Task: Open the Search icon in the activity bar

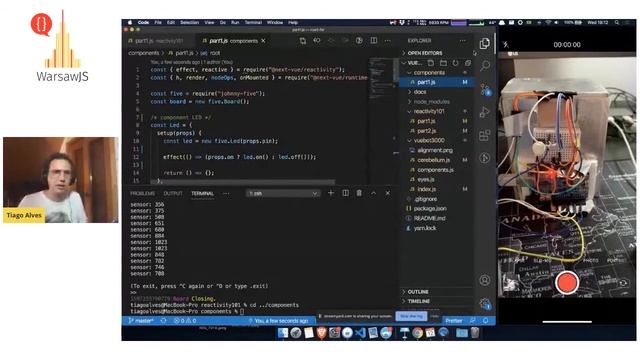Action: click(x=484, y=65)
